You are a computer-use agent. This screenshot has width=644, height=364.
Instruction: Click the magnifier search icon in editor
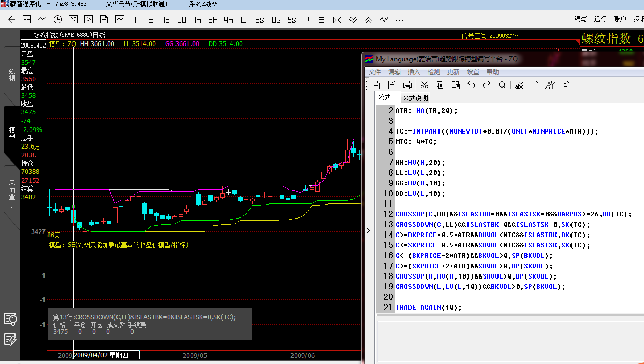502,85
